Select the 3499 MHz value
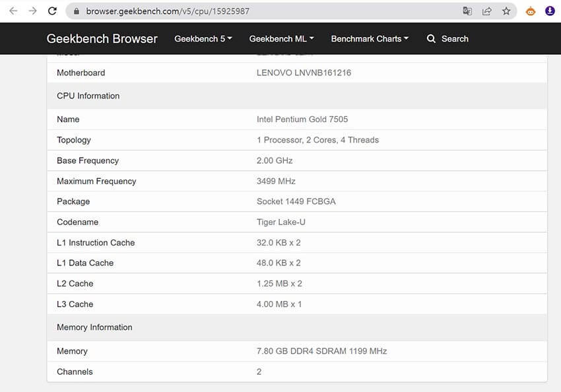The image size is (561, 392). pos(276,181)
